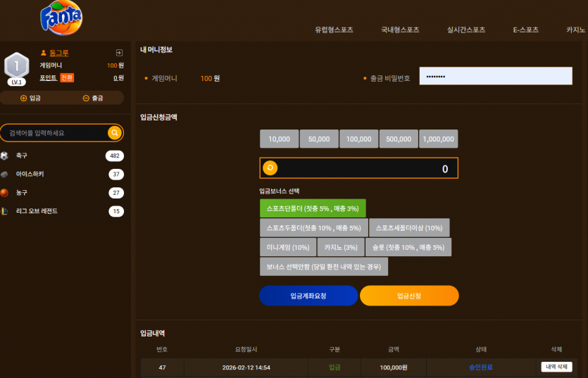The width and height of the screenshot is (588, 378).
Task: Open E-스포츠 menu
Action: [x=526, y=30]
